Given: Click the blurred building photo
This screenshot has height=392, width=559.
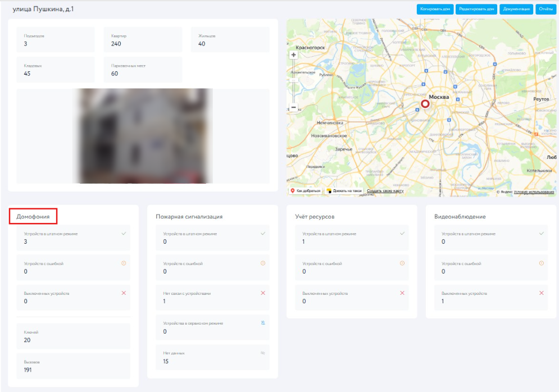Looking at the screenshot, I should pos(144,136).
